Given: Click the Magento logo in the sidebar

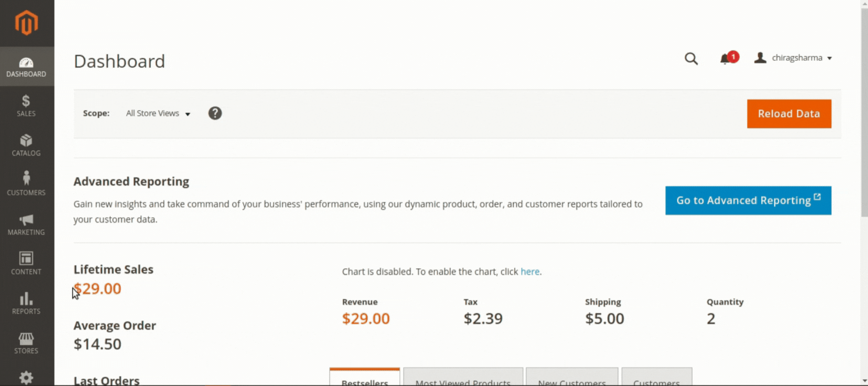Looking at the screenshot, I should point(27,22).
